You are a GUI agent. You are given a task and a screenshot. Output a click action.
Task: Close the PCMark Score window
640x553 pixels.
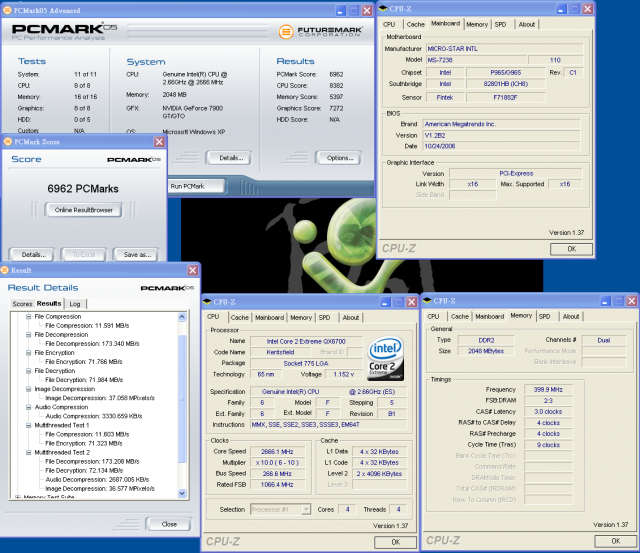(159, 142)
